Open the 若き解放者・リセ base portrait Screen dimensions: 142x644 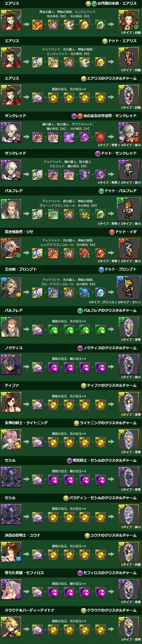pos(11,248)
